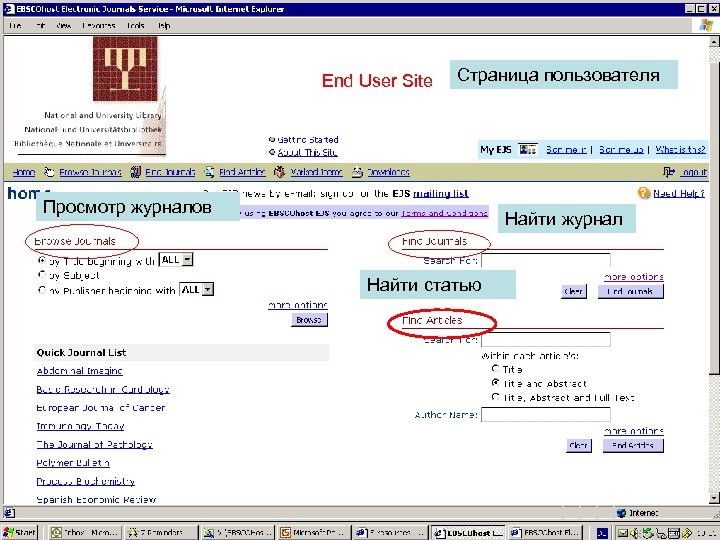Viewport: 720px width, 540px height.
Task: Switch to Microsoft PowerPoint taskbar window
Action: point(314,533)
